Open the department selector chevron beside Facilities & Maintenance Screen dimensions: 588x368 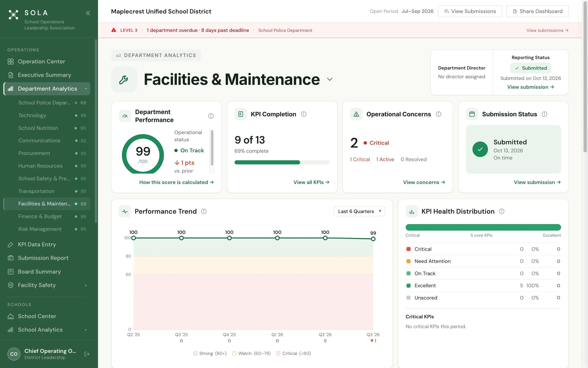(330, 79)
